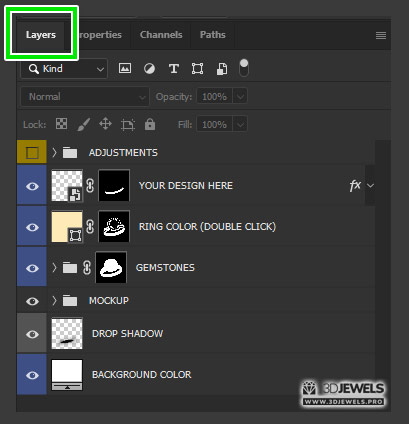Image resolution: width=409 pixels, height=424 pixels.
Task: Select the ADJUSTMENTS group name
Action: point(123,153)
